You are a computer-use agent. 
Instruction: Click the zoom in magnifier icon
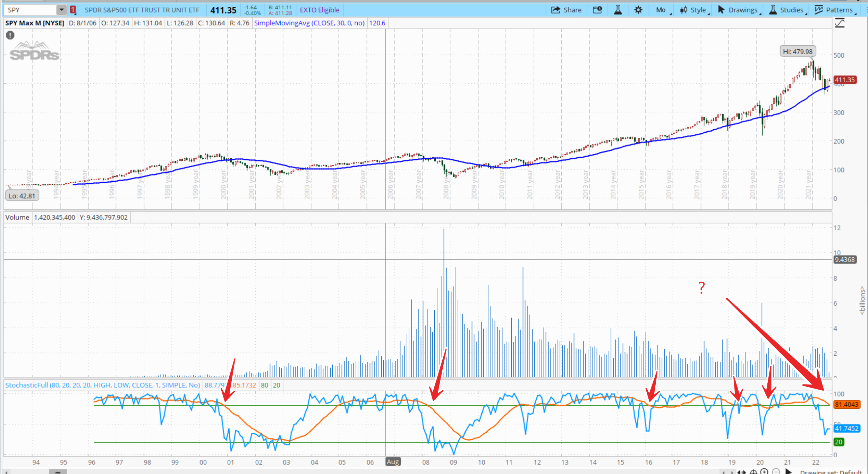pyautogui.click(x=764, y=472)
